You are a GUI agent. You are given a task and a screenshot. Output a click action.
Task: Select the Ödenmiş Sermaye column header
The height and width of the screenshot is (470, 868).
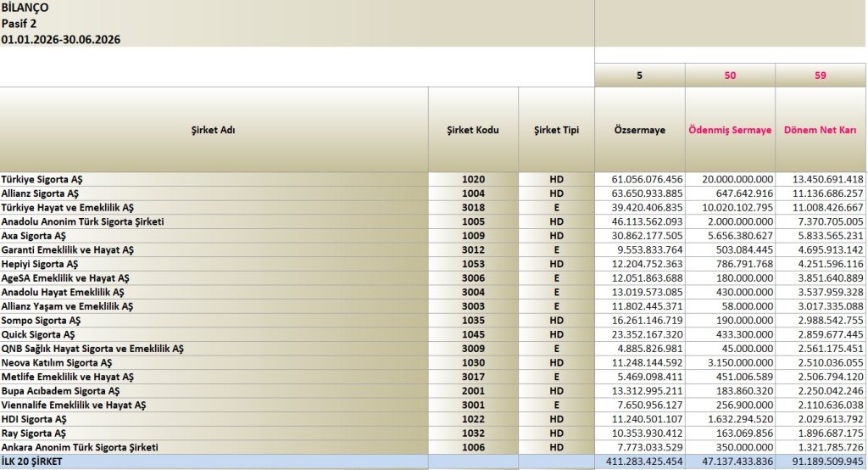(x=730, y=130)
